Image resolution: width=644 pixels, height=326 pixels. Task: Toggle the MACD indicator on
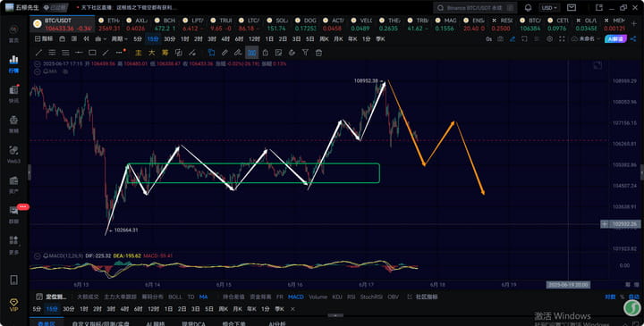(x=296, y=297)
